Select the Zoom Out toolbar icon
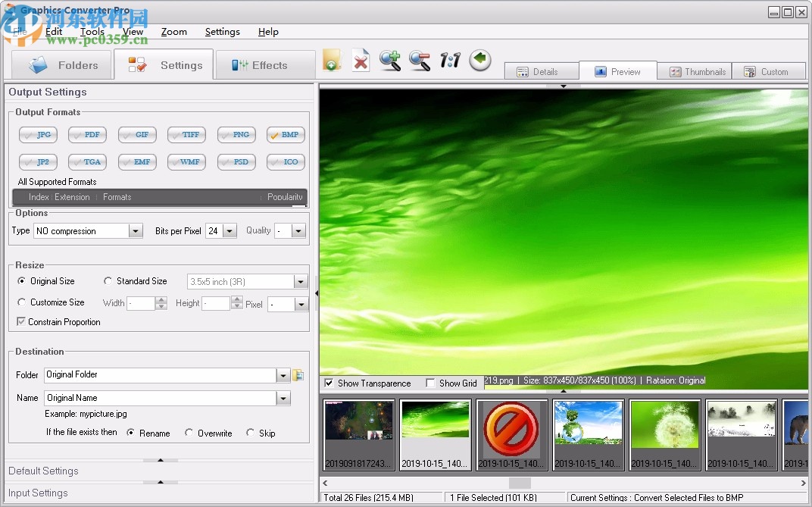The height and width of the screenshot is (507, 812). point(420,60)
